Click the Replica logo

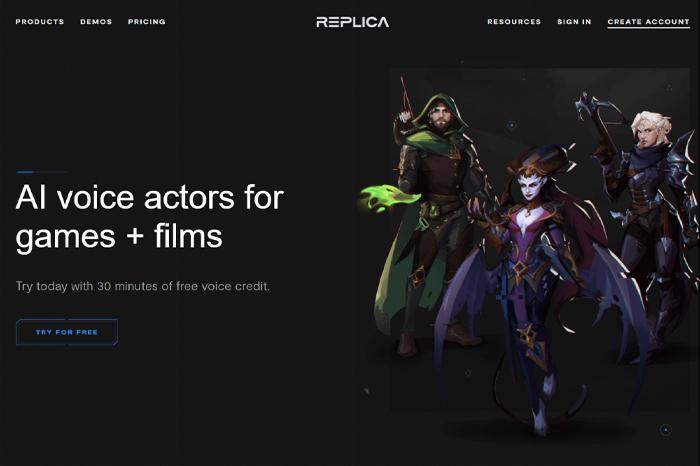[353, 22]
